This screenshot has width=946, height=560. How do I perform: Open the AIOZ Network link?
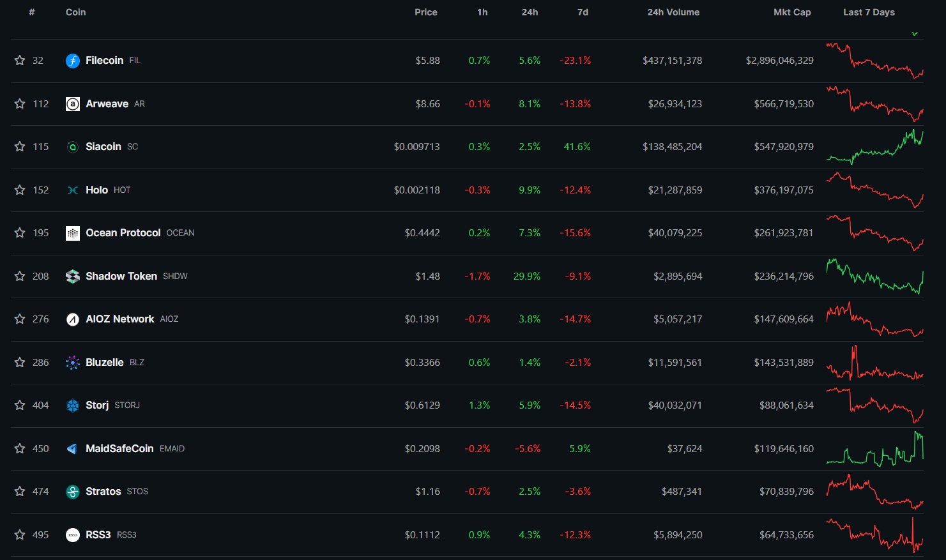120,319
